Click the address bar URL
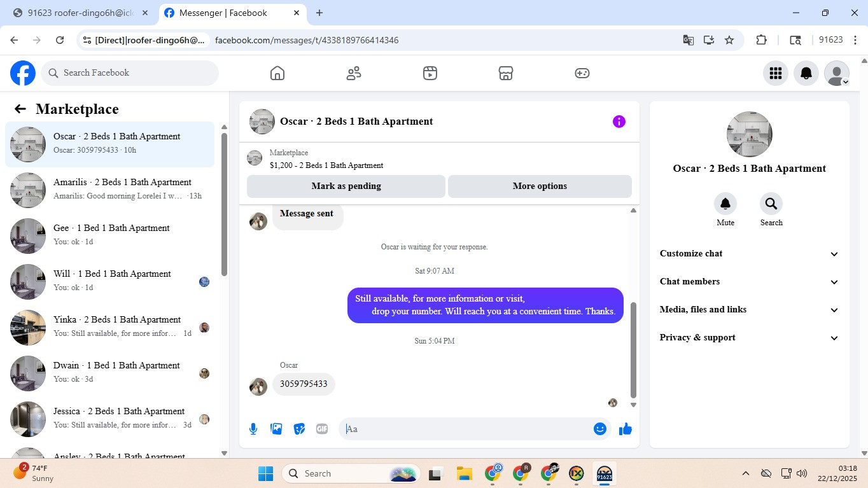 [307, 40]
